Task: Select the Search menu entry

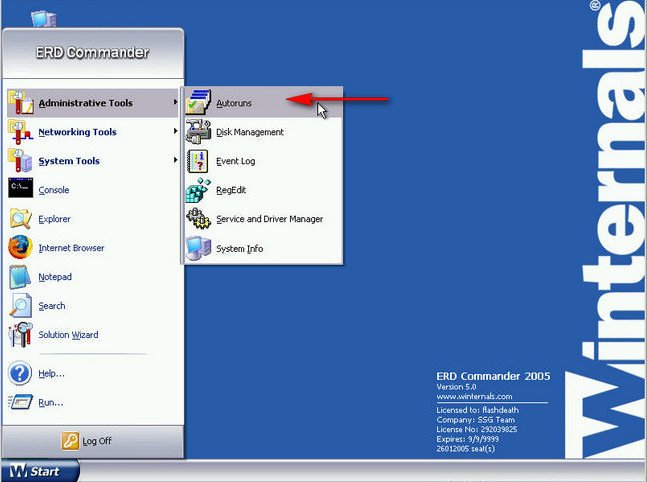Action: [93, 305]
